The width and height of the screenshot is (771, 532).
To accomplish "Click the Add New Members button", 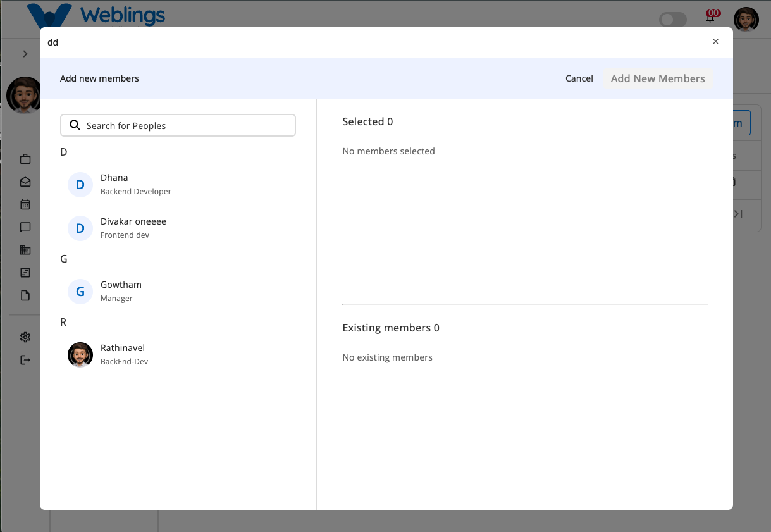I will point(658,78).
